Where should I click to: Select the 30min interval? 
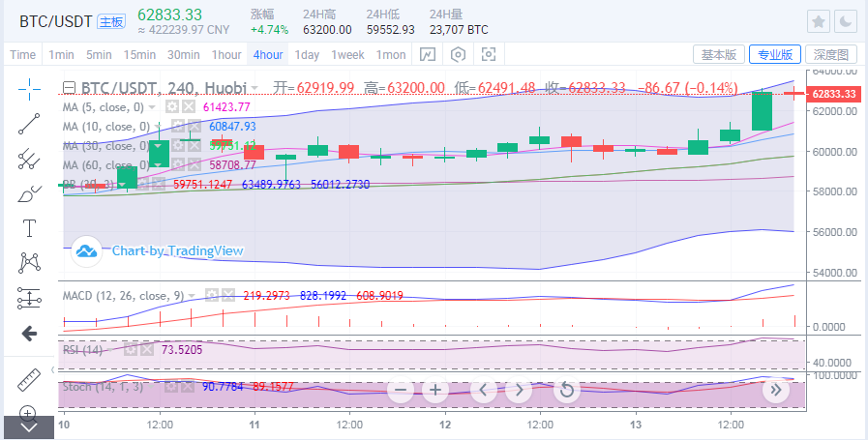[x=183, y=55]
